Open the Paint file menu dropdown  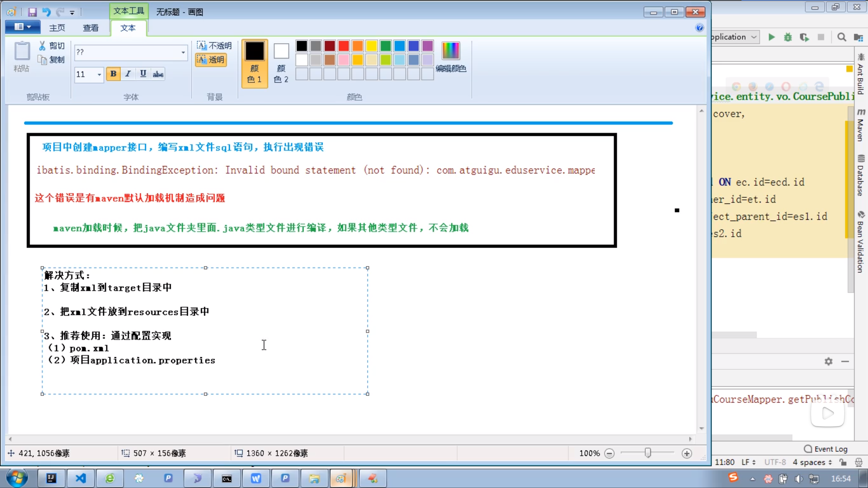[x=23, y=27]
